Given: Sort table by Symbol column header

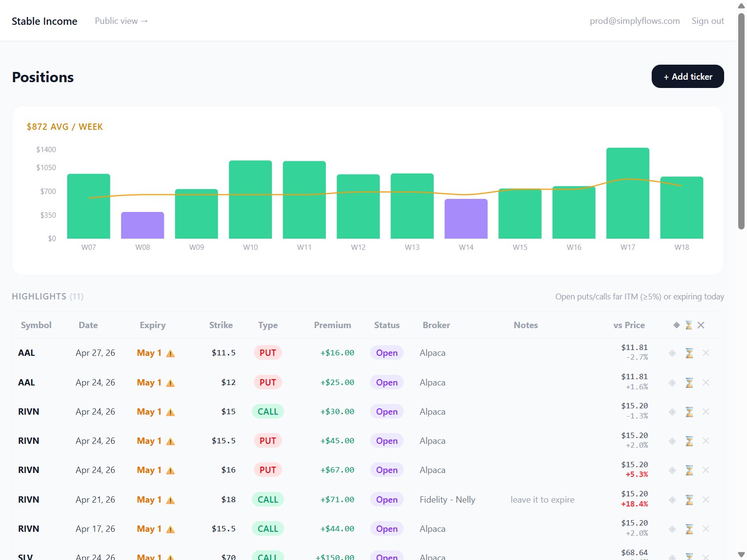Looking at the screenshot, I should pyautogui.click(x=36, y=325).
